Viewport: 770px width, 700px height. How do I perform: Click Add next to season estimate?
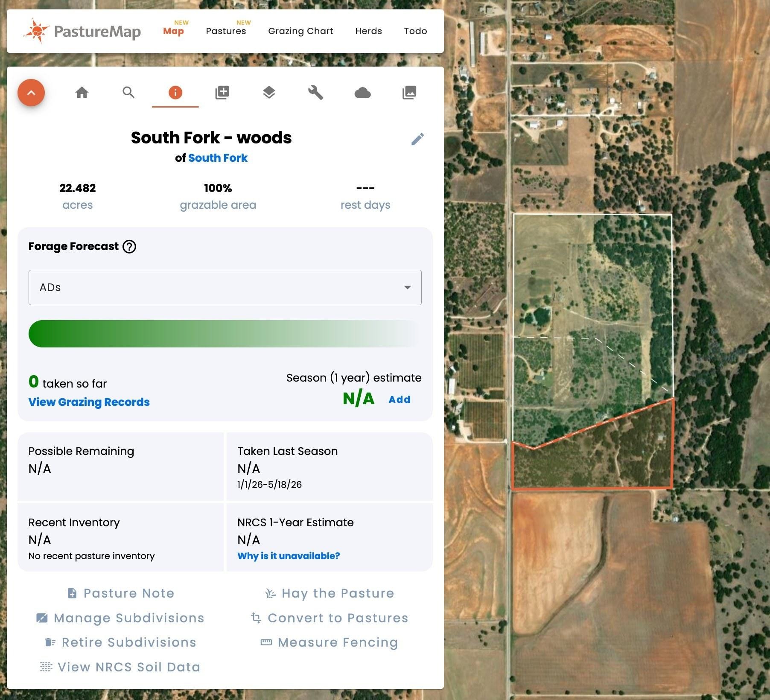point(399,400)
